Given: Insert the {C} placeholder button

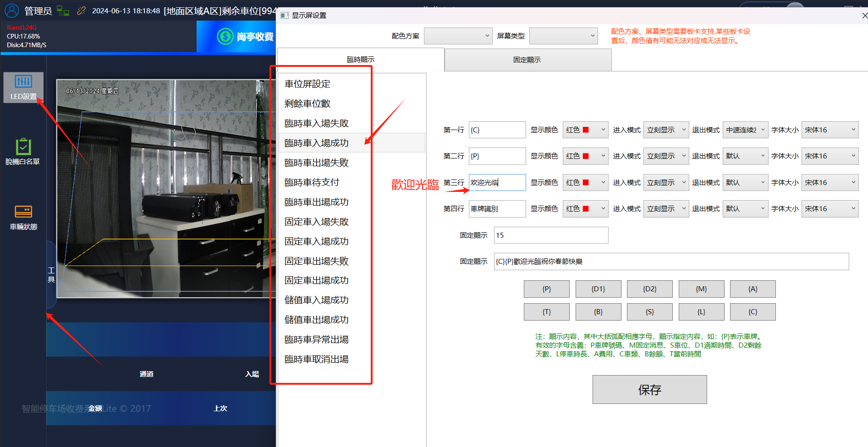Looking at the screenshot, I should pos(753,312).
